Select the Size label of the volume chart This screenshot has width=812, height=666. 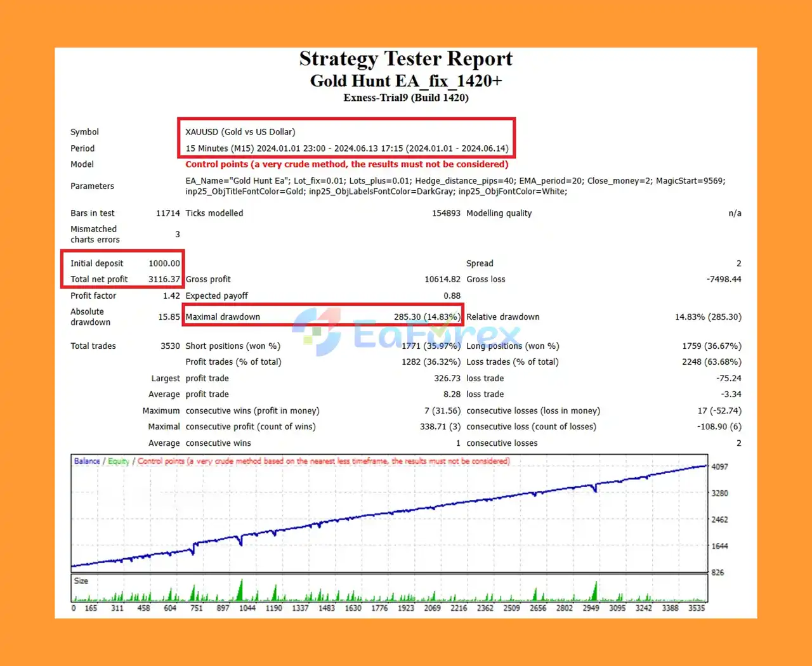81,581
